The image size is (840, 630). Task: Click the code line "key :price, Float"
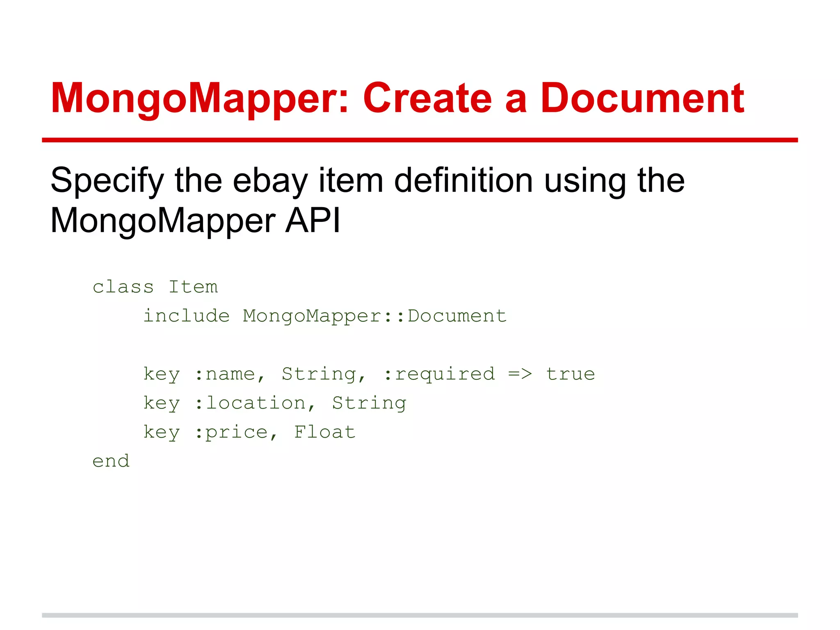[x=249, y=433]
